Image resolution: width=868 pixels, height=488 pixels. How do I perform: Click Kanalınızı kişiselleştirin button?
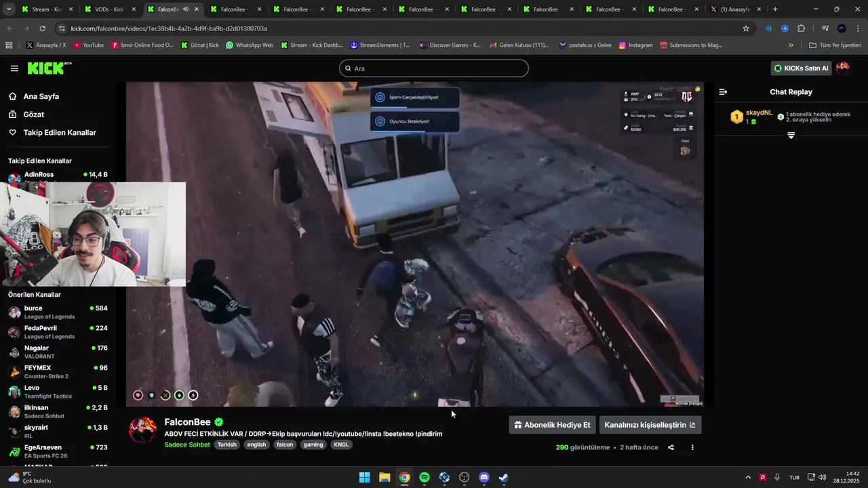(650, 425)
